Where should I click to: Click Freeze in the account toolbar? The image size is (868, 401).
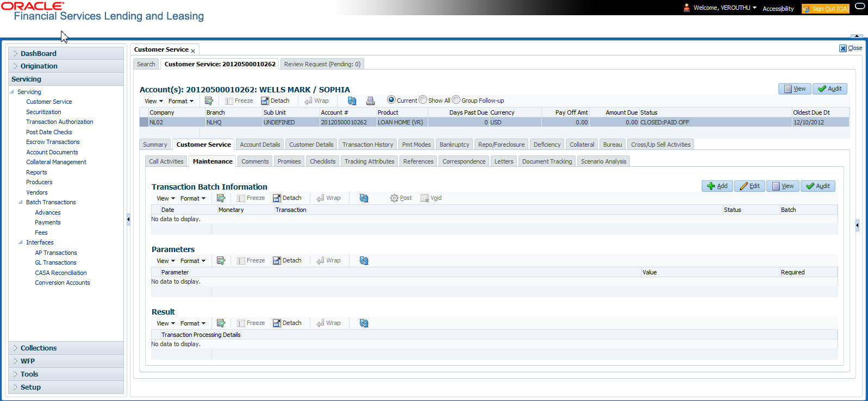click(239, 101)
